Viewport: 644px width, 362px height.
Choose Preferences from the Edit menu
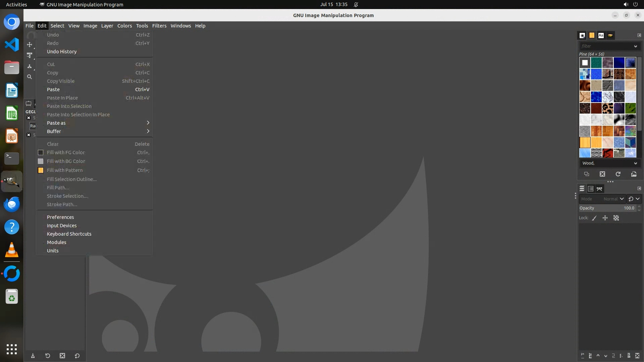tap(60, 217)
